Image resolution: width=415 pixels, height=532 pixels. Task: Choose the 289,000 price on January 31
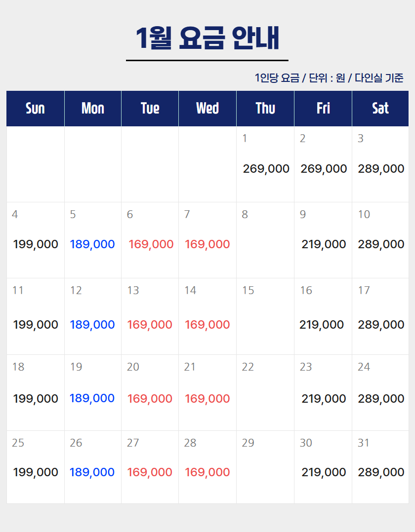381,472
